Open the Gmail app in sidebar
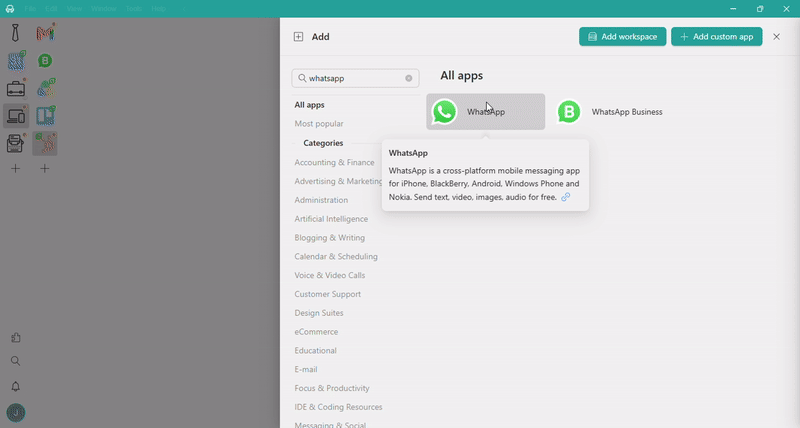Screen dimensions: 800x428 [45, 33]
